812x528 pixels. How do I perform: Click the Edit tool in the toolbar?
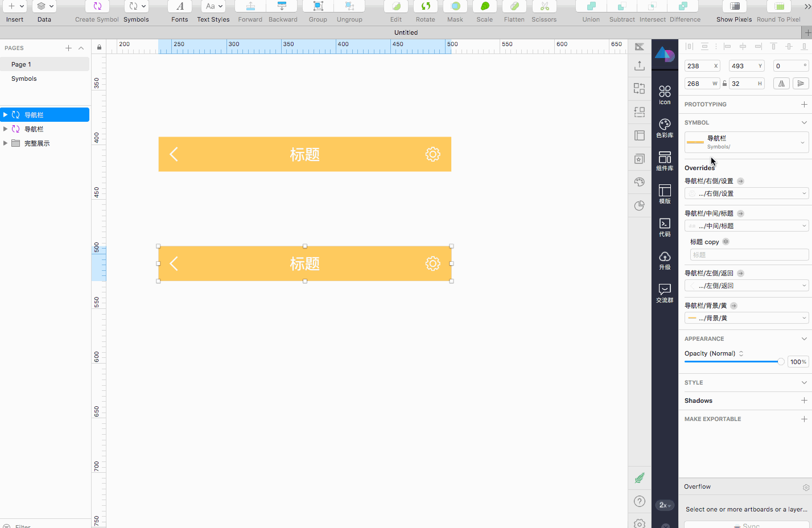click(x=396, y=6)
